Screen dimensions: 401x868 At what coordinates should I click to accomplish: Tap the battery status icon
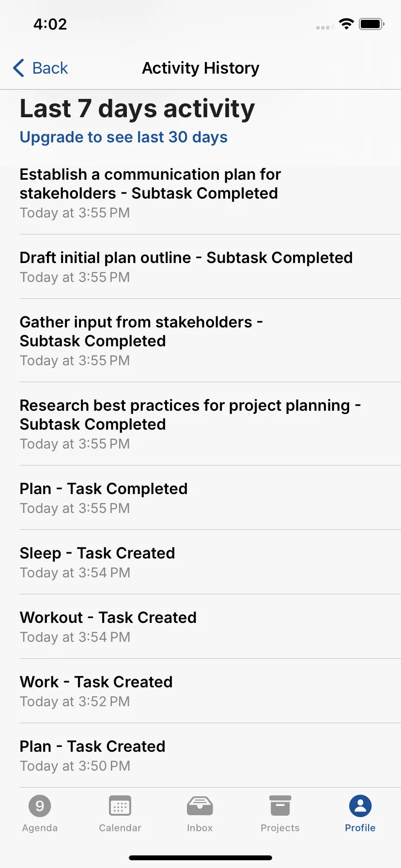372,24
